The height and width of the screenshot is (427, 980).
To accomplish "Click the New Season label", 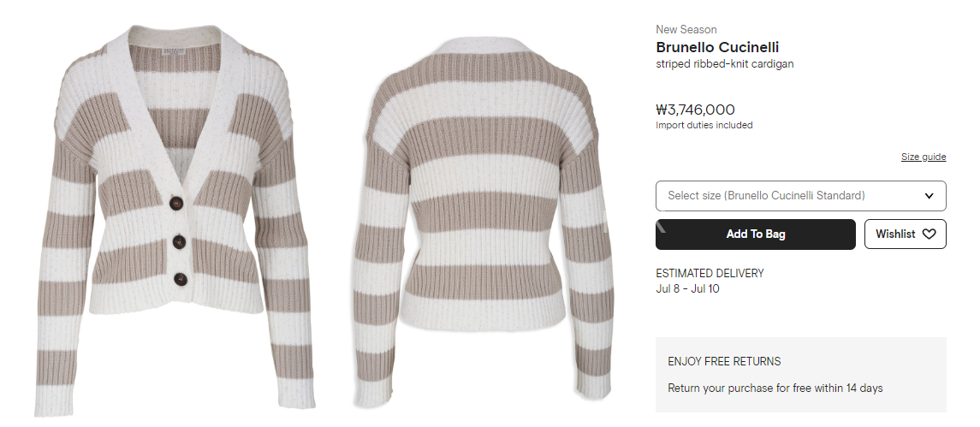I will 686,29.
